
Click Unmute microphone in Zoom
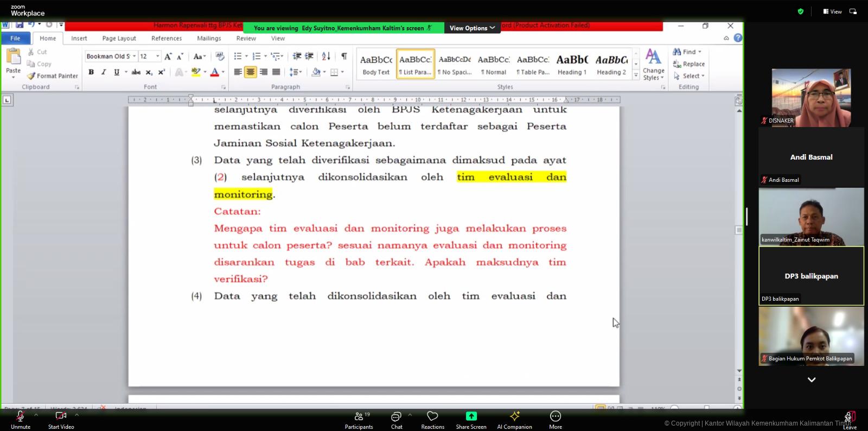point(21,420)
